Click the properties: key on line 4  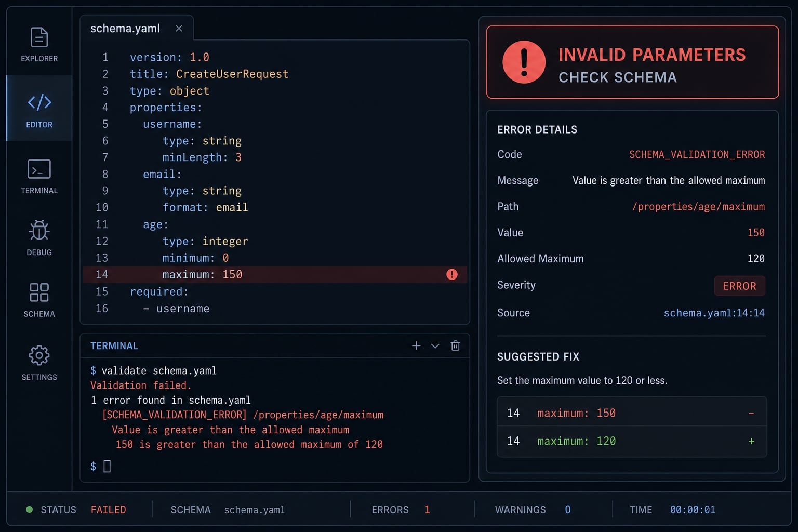[166, 108]
